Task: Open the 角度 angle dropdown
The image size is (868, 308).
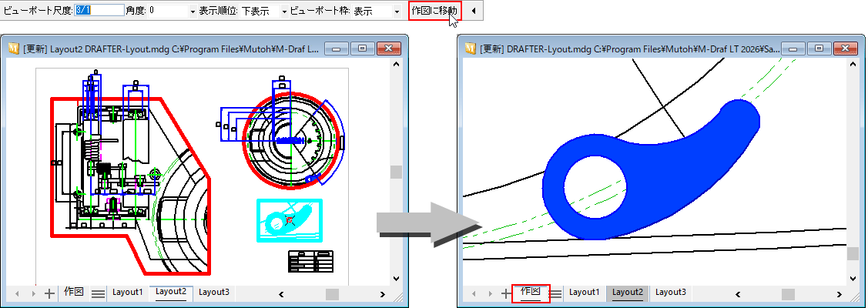Action: coord(191,12)
